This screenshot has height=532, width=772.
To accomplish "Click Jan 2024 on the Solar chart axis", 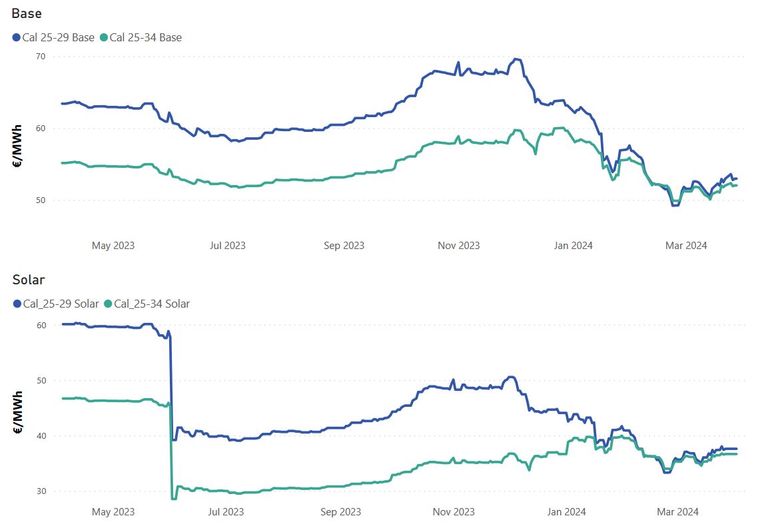I will coord(566,512).
